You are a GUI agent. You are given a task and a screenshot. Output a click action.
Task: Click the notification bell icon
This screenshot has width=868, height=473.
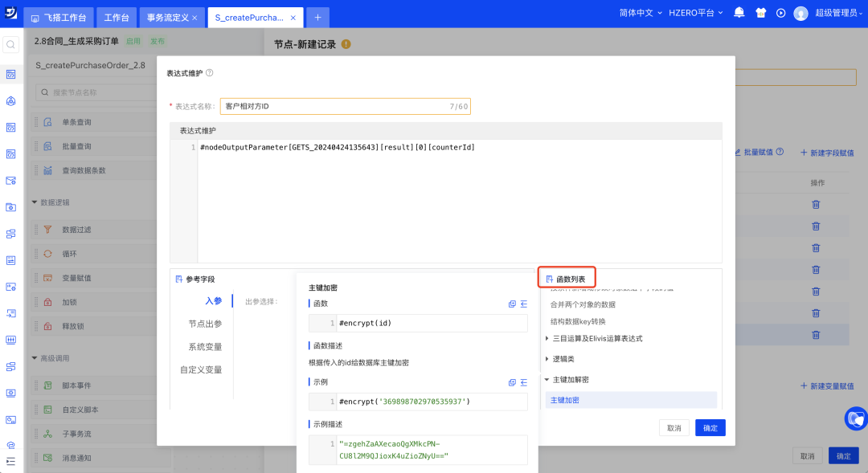coord(739,13)
